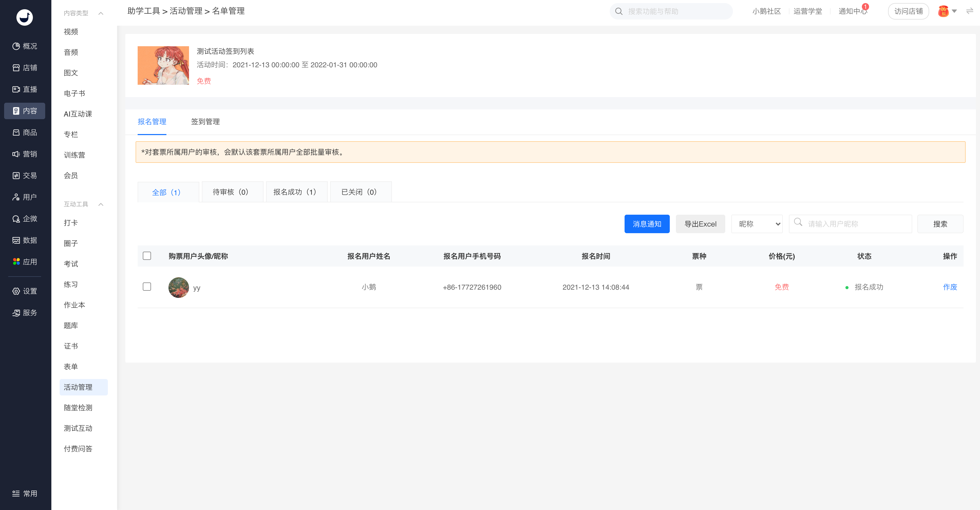Open the 设置 settings gear icon
Viewport: 980px width, 510px height.
16,291
